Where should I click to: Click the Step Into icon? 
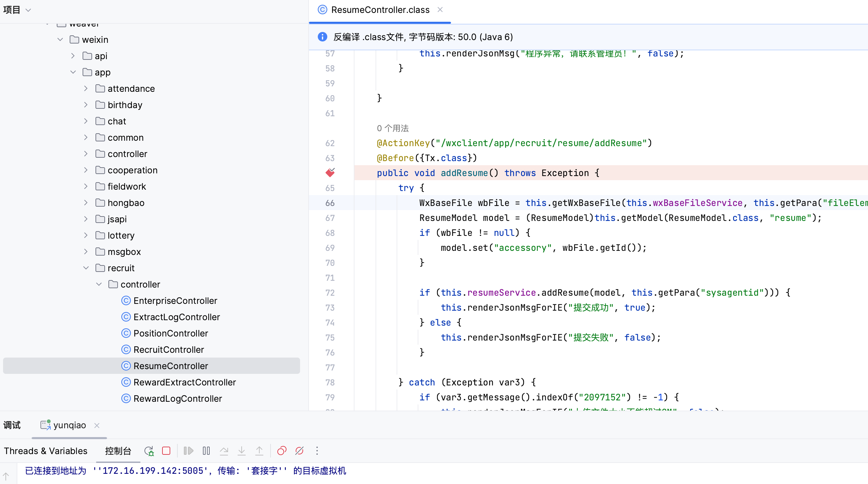(241, 451)
